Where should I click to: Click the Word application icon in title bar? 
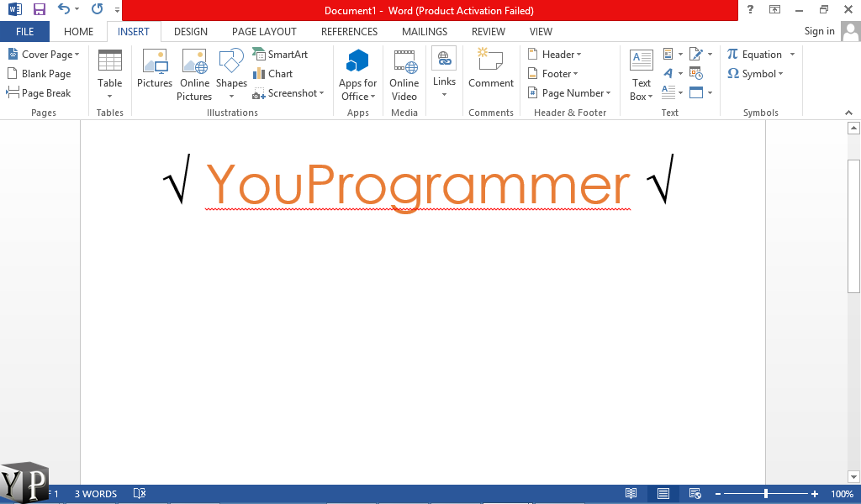(x=15, y=9)
